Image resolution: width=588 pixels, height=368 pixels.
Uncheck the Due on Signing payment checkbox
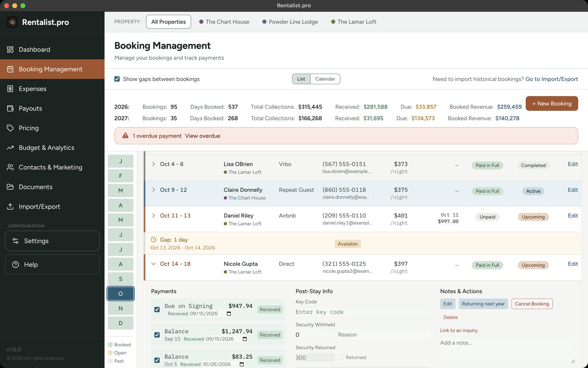(157, 310)
